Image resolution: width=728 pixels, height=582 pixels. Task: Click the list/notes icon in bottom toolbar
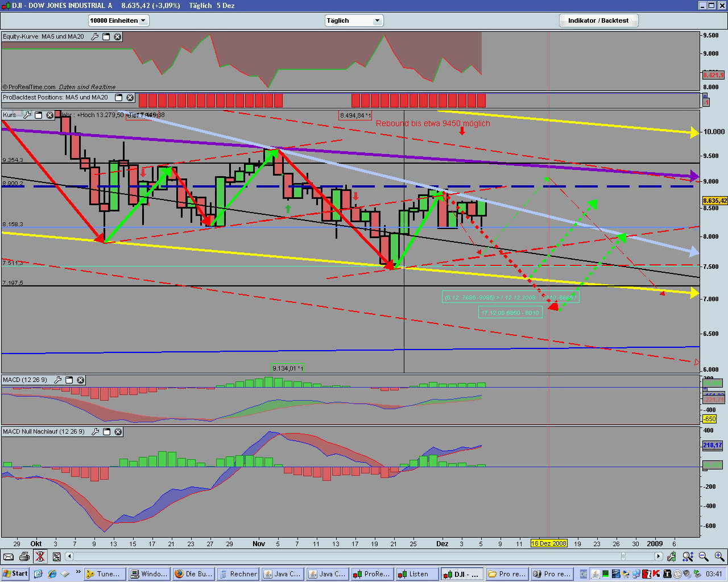pos(56,556)
